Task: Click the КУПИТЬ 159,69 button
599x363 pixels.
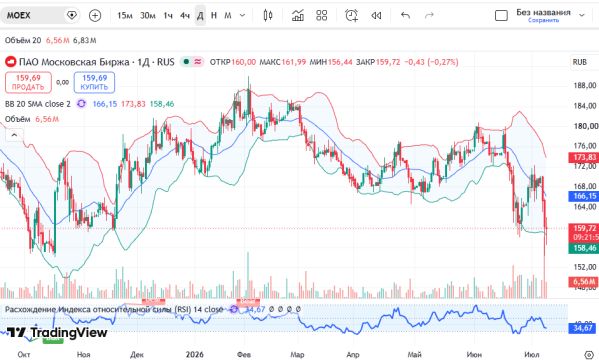Action: tap(94, 83)
